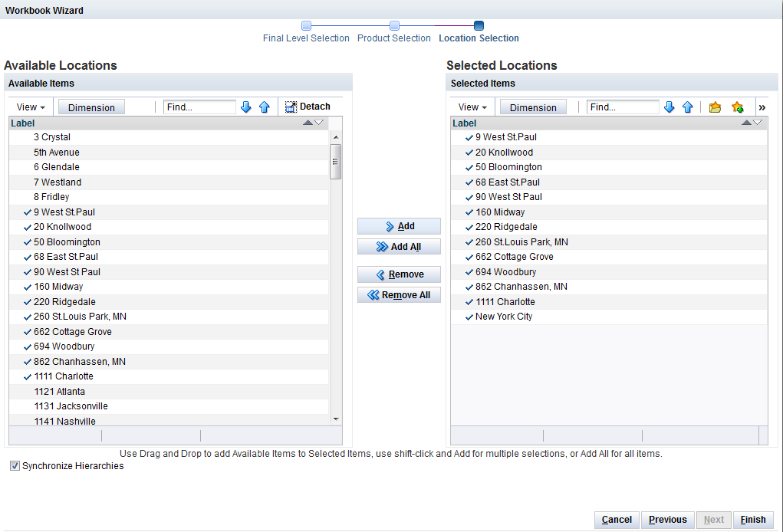Viewport: 783px width, 532px height.
Task: Click the Location Selection step label
Action: pos(479,38)
